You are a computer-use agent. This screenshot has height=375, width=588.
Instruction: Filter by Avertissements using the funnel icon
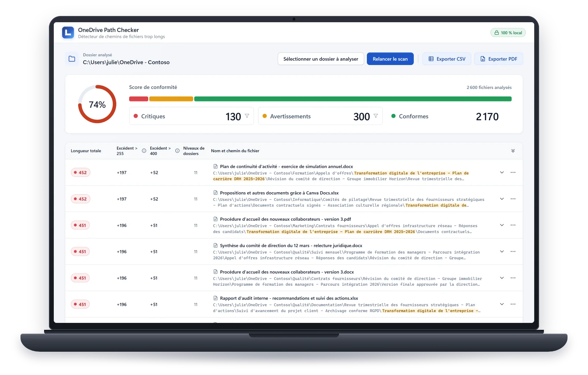coord(376,116)
